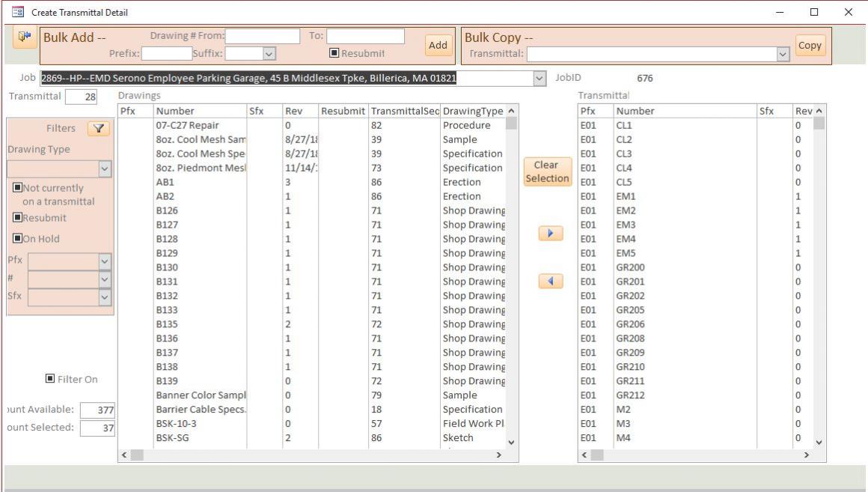The height and width of the screenshot is (492, 868).
Task: Enable Not currently on a transmittal filter
Action: coord(18,188)
